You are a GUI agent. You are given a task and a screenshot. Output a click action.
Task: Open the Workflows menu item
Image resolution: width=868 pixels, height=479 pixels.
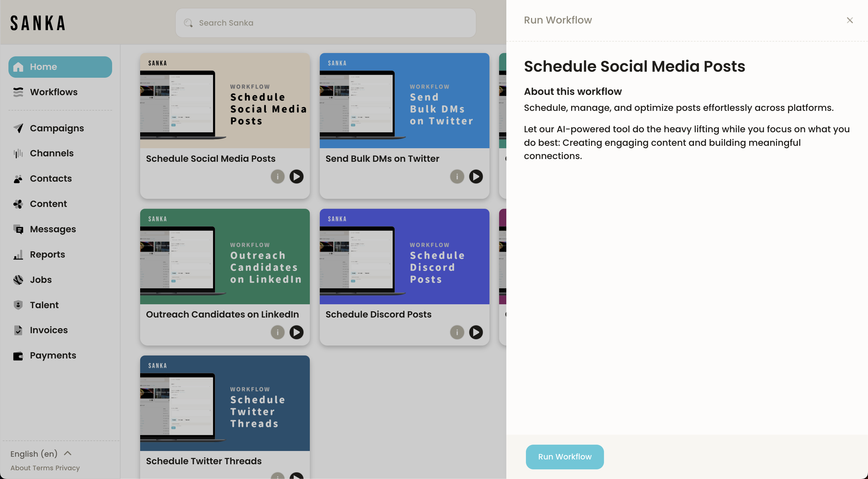pyautogui.click(x=54, y=92)
